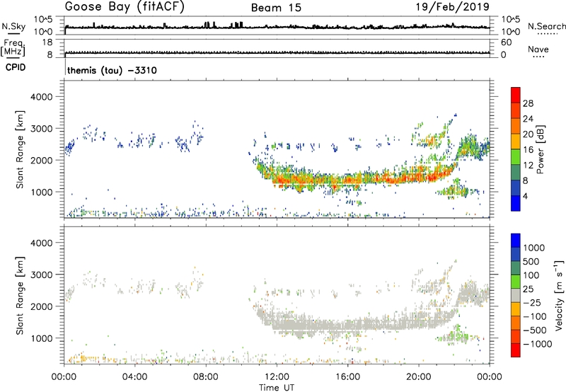This screenshot has height=392, width=566.
Task: Click the 4000 tick in the velocity panel
Action: pyautogui.click(x=41, y=243)
